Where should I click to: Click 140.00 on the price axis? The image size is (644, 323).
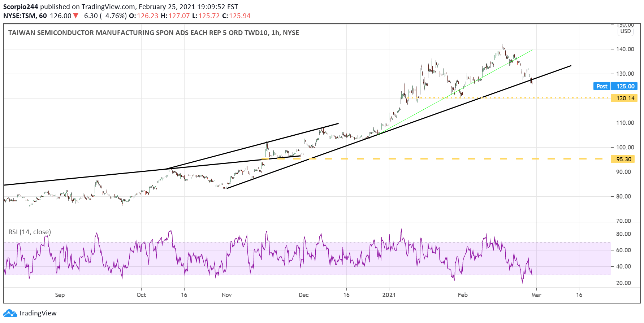(625, 49)
